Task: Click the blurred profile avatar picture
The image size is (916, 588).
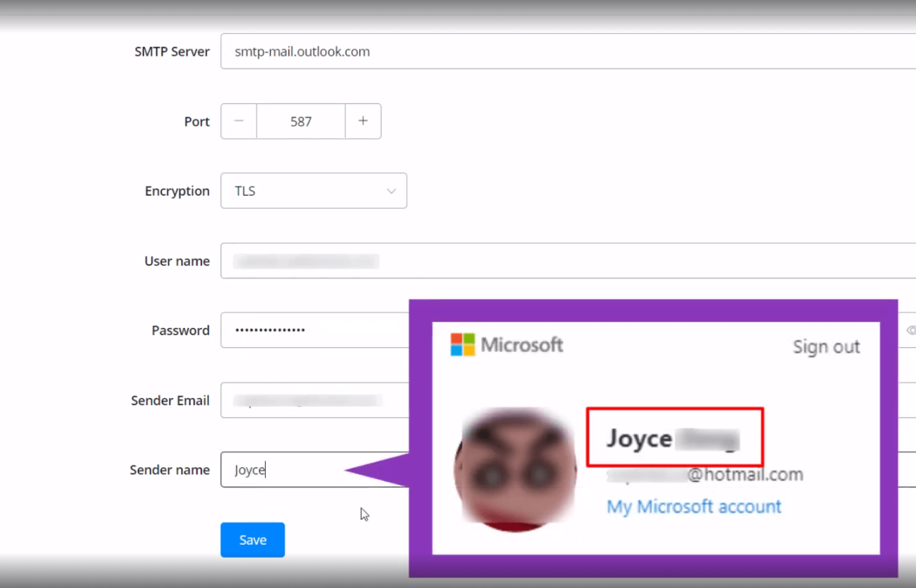Action: click(x=515, y=470)
